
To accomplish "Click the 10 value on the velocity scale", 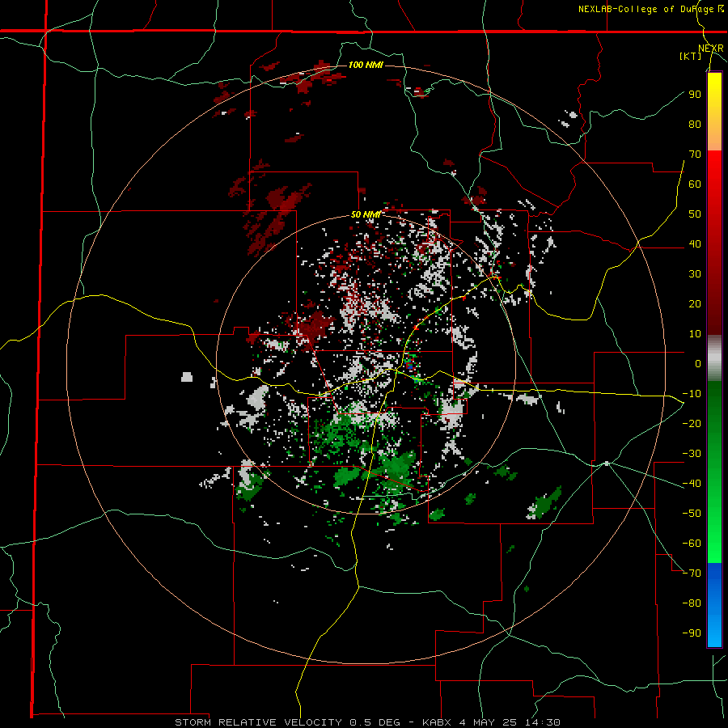I will (x=695, y=334).
